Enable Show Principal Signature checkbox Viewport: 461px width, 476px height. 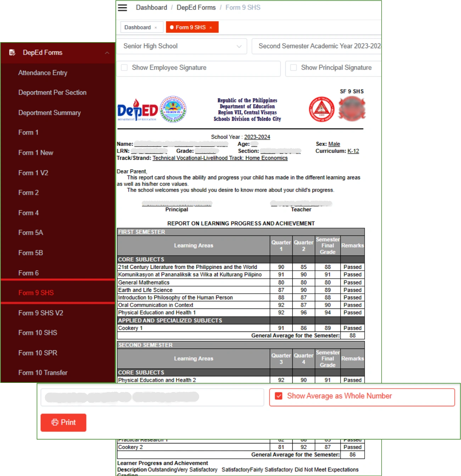293,68
